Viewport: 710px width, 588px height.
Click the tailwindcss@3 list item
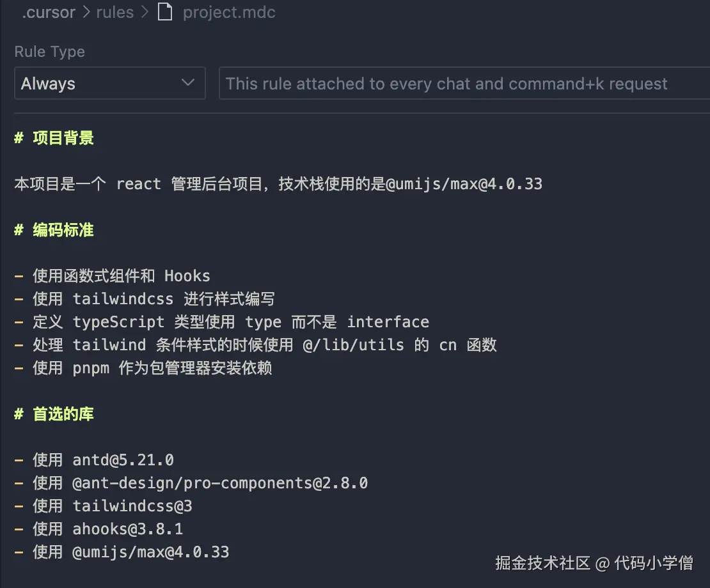pyautogui.click(x=113, y=506)
